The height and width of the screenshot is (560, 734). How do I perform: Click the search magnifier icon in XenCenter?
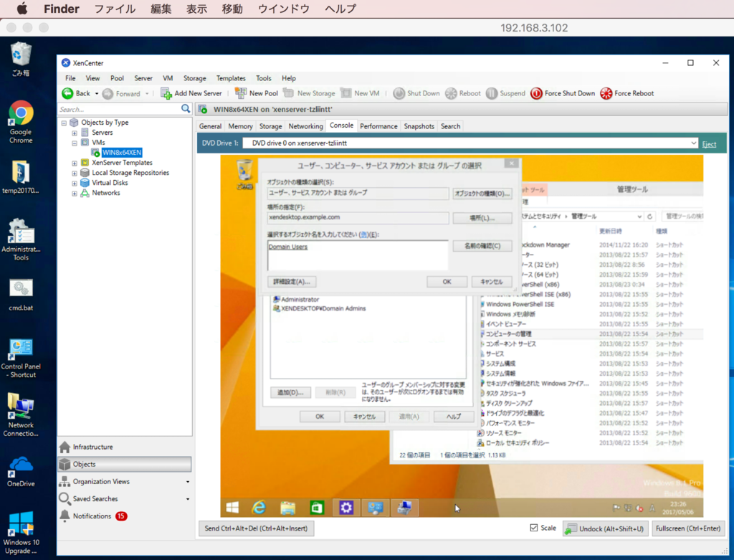[x=186, y=108]
